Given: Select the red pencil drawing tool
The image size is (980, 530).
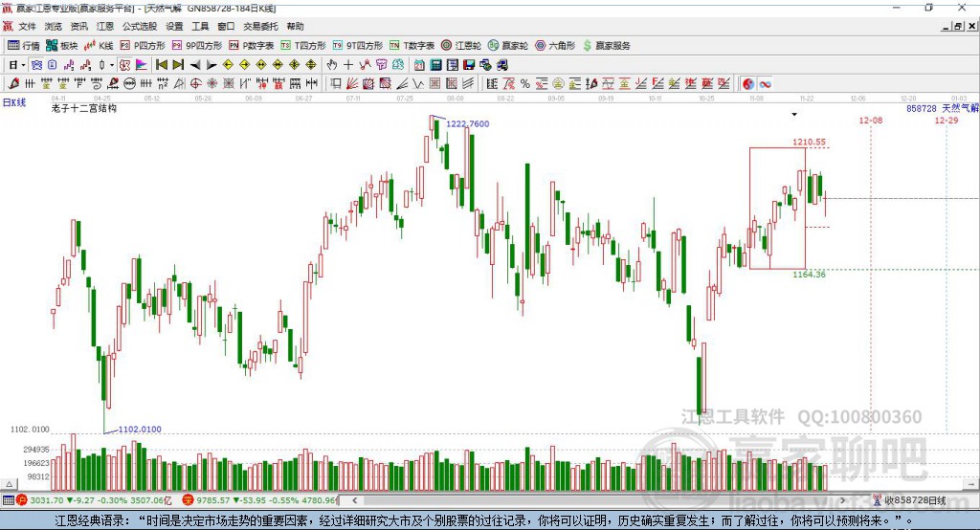Looking at the screenshot, I should coord(13,84).
